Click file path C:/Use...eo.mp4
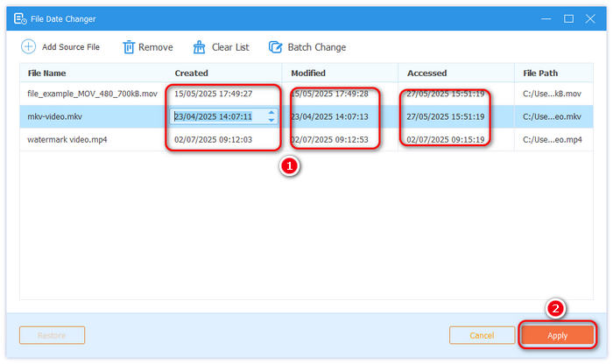Screen dimensions: 613x364 coord(553,139)
